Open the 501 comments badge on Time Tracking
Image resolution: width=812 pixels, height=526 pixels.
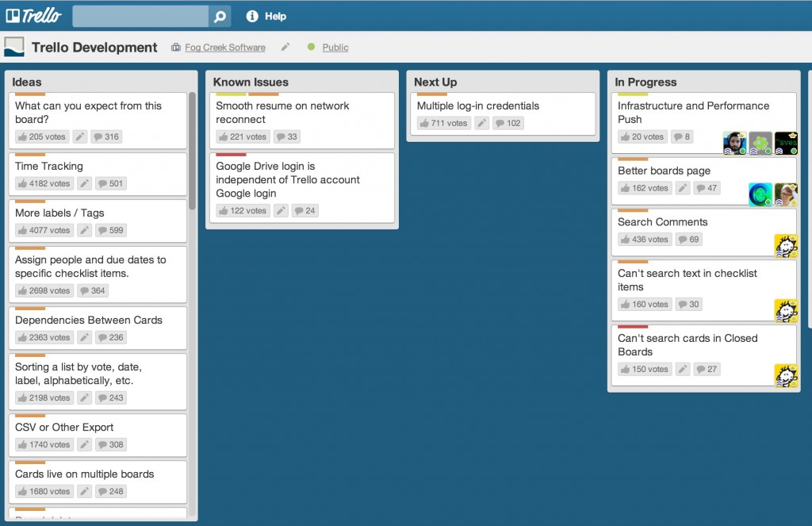click(x=111, y=183)
